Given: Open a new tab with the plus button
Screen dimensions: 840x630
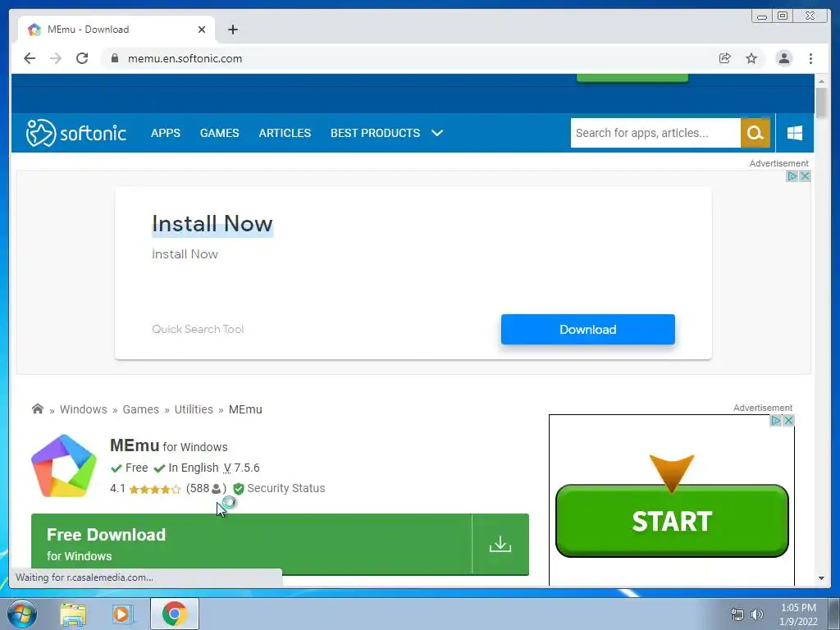Looking at the screenshot, I should coord(232,30).
